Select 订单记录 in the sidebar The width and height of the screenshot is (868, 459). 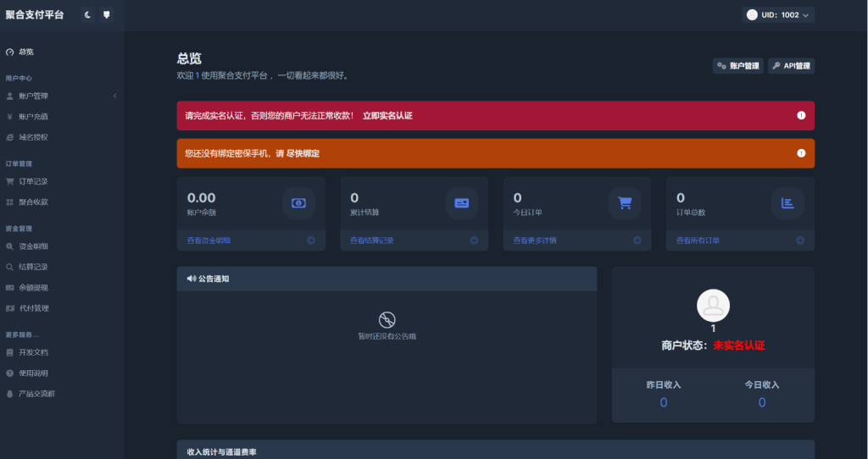[33, 181]
